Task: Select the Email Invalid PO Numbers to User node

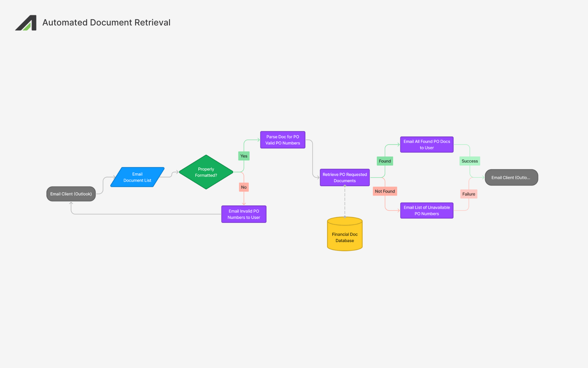Action: click(x=243, y=214)
